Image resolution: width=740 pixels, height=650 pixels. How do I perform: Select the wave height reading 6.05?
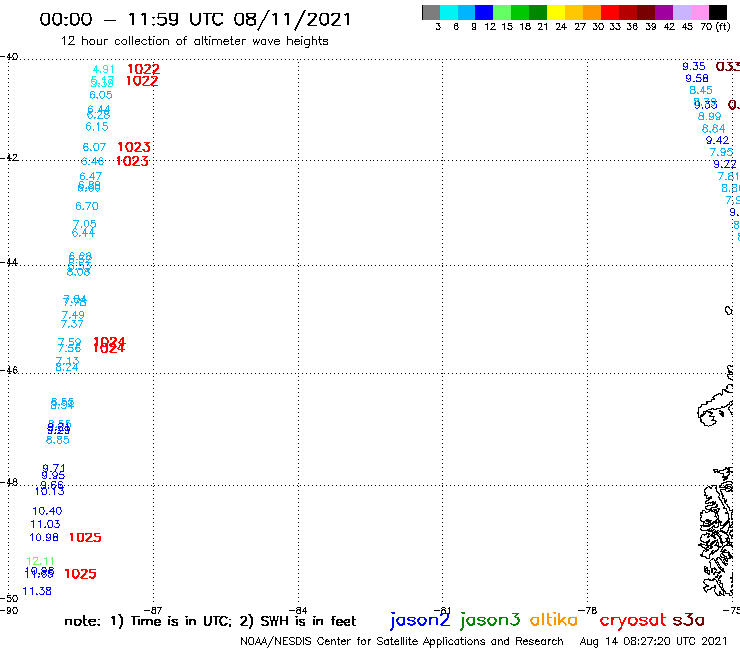click(x=101, y=95)
